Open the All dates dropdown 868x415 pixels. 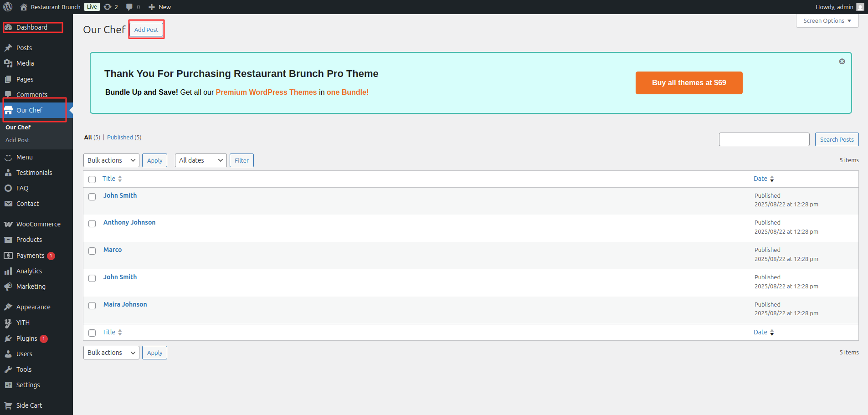[x=201, y=160]
